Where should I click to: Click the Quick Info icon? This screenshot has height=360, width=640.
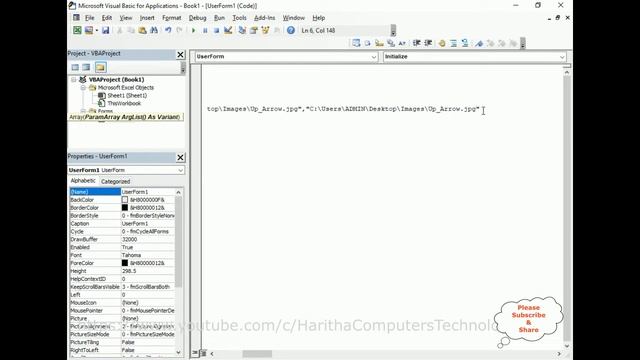pyautogui.click(x=379, y=43)
